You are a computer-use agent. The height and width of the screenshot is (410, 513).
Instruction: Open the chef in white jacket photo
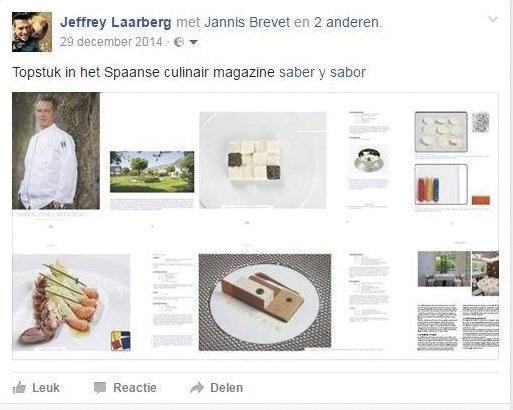point(56,151)
